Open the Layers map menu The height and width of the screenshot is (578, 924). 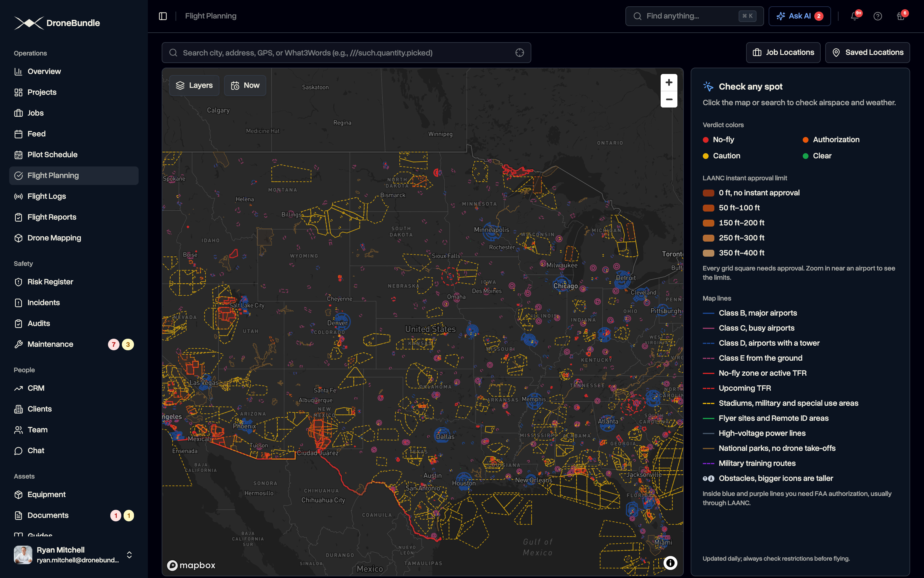(194, 85)
